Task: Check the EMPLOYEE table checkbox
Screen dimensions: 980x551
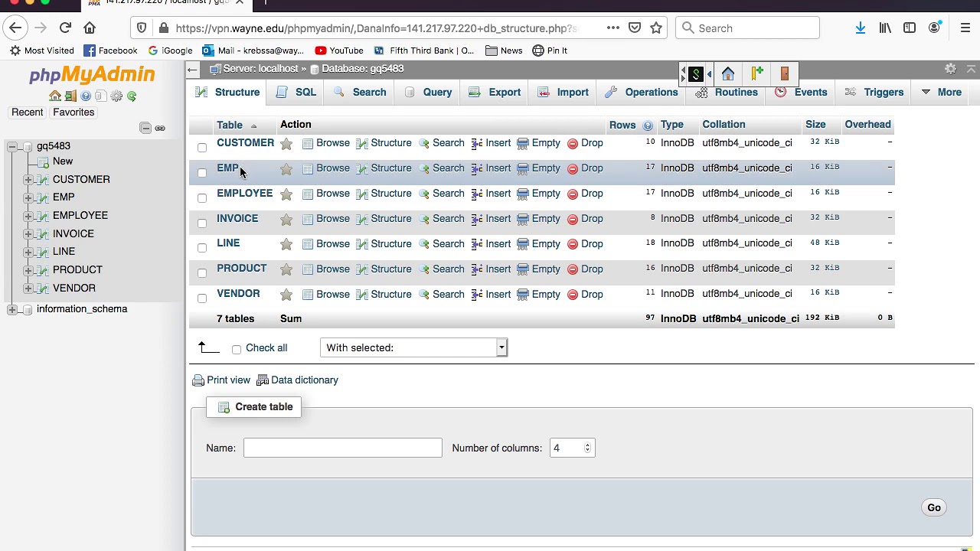Action: tap(202, 197)
